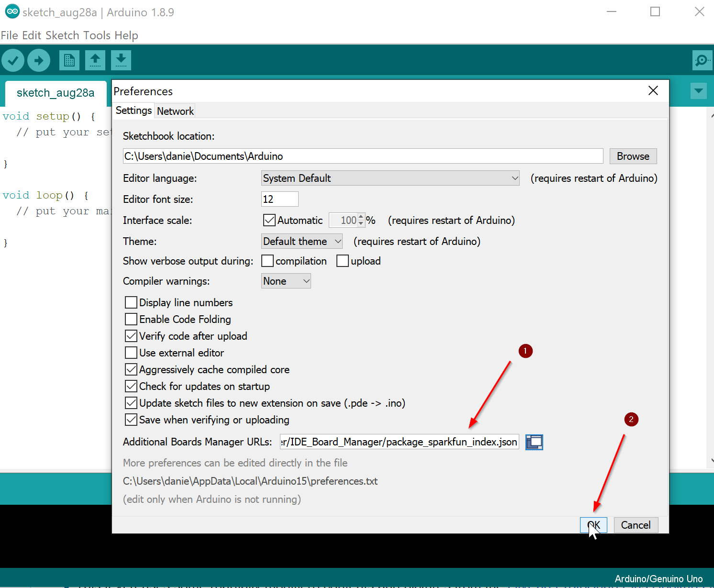
Task: Open Compiler warnings dropdown
Action: (x=286, y=281)
